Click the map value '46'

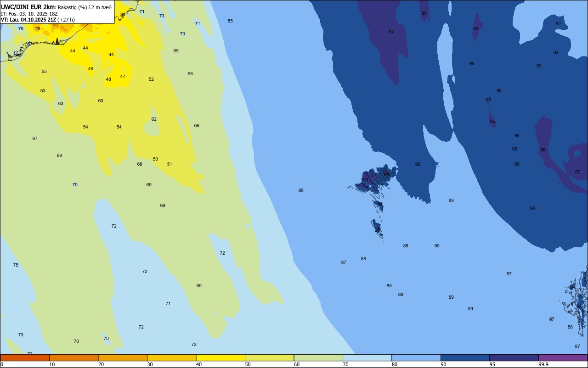(90, 69)
